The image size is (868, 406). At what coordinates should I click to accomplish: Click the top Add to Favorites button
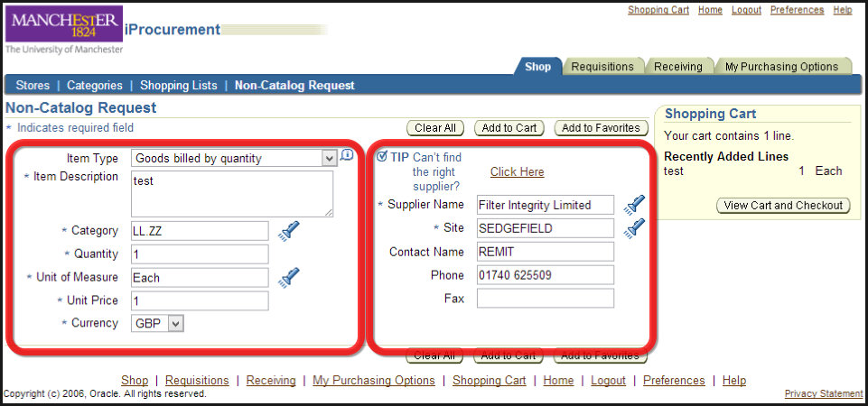601,128
